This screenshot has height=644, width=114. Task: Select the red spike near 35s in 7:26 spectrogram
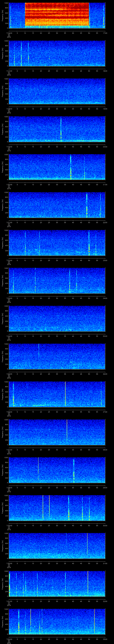tap(65, 394)
